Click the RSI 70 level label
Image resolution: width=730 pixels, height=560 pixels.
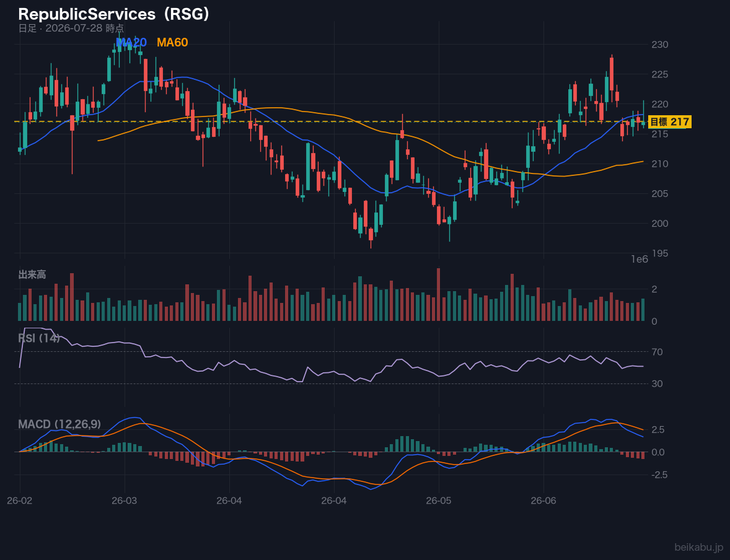(657, 352)
